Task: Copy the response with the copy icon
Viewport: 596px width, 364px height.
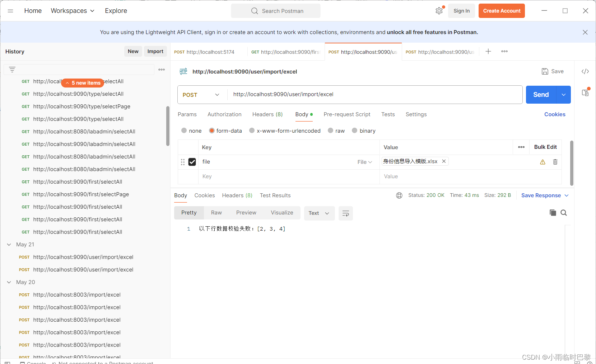Action: [553, 212]
